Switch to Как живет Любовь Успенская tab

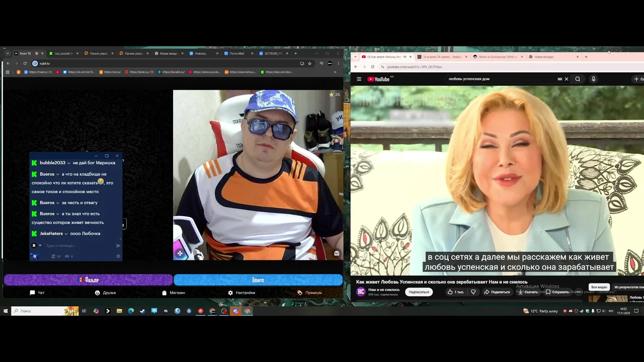[383, 57]
